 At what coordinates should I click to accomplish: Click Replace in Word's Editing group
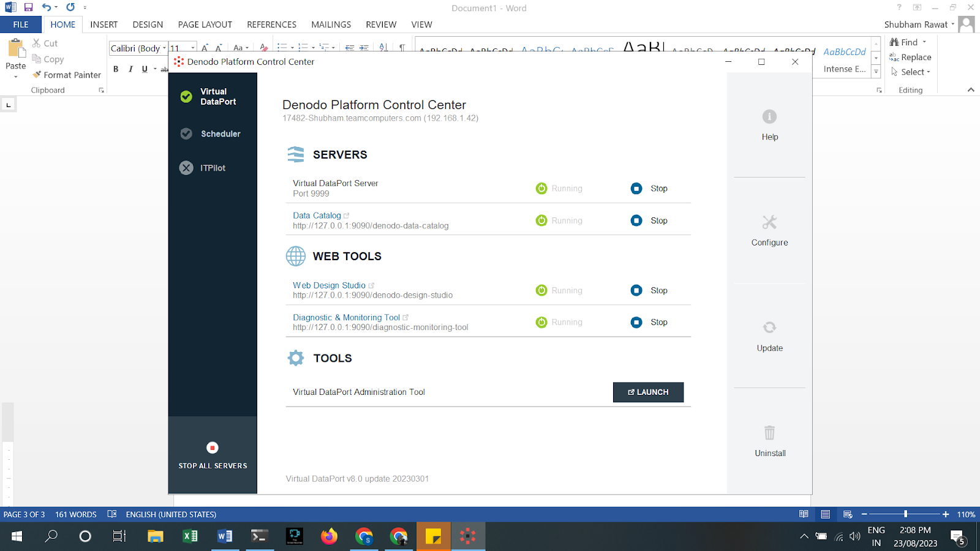point(910,57)
